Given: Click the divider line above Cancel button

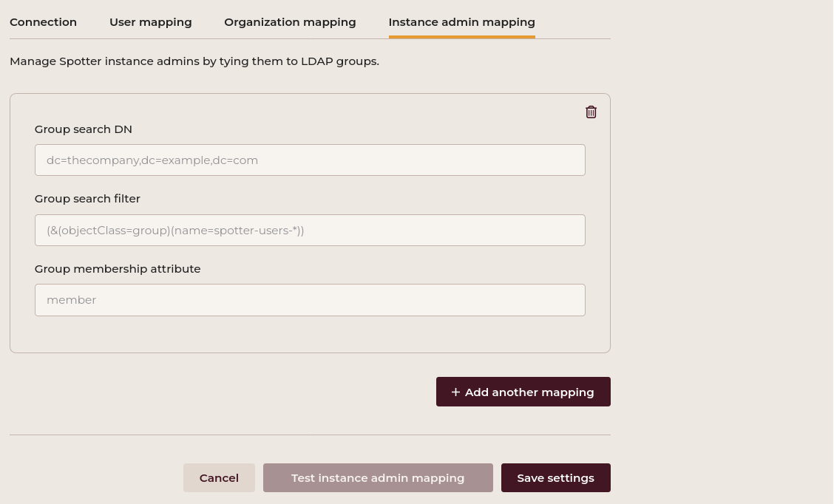Looking at the screenshot, I should click(310, 435).
